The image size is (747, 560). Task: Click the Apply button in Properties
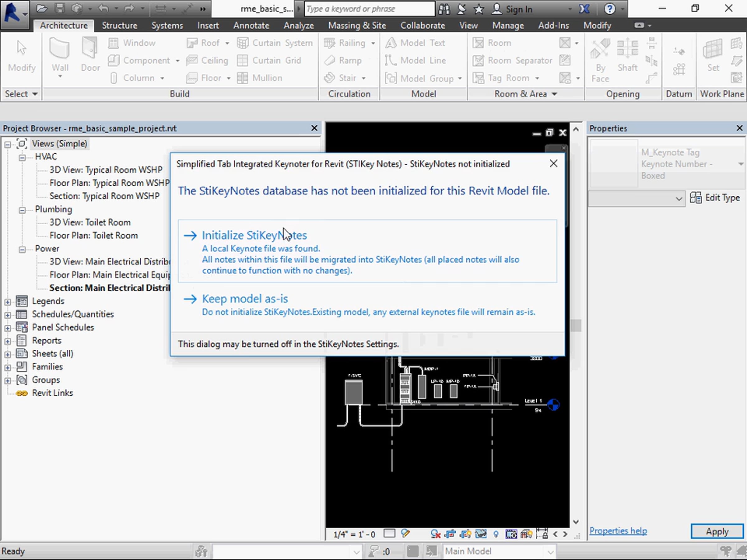(x=717, y=532)
